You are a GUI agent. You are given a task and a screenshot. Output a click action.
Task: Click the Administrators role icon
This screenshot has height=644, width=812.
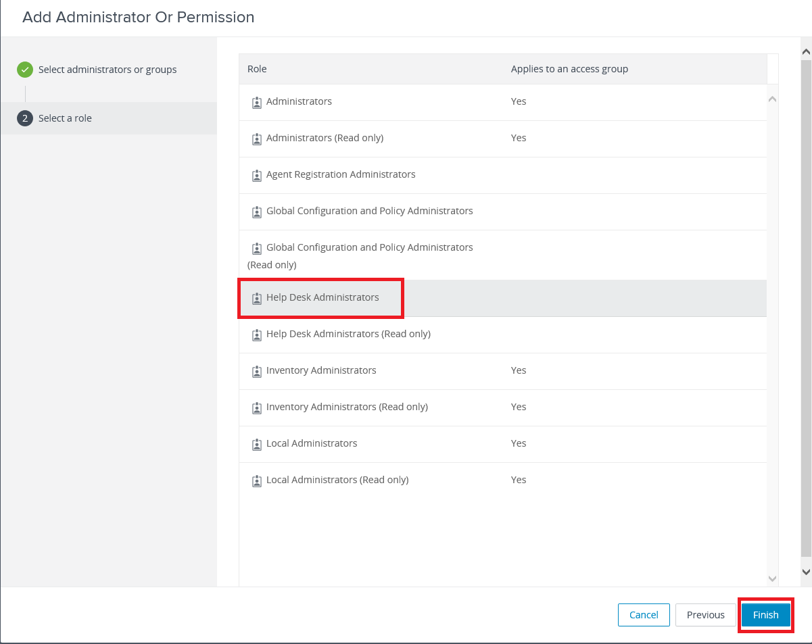(x=256, y=102)
